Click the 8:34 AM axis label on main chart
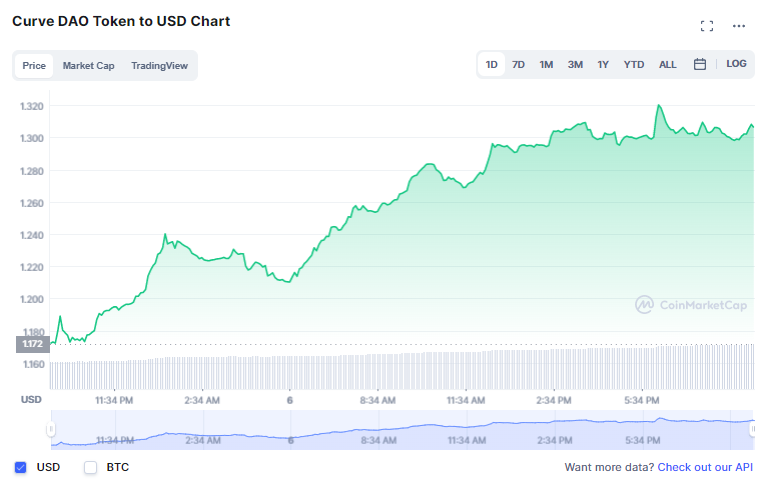772x492 pixels. point(378,400)
